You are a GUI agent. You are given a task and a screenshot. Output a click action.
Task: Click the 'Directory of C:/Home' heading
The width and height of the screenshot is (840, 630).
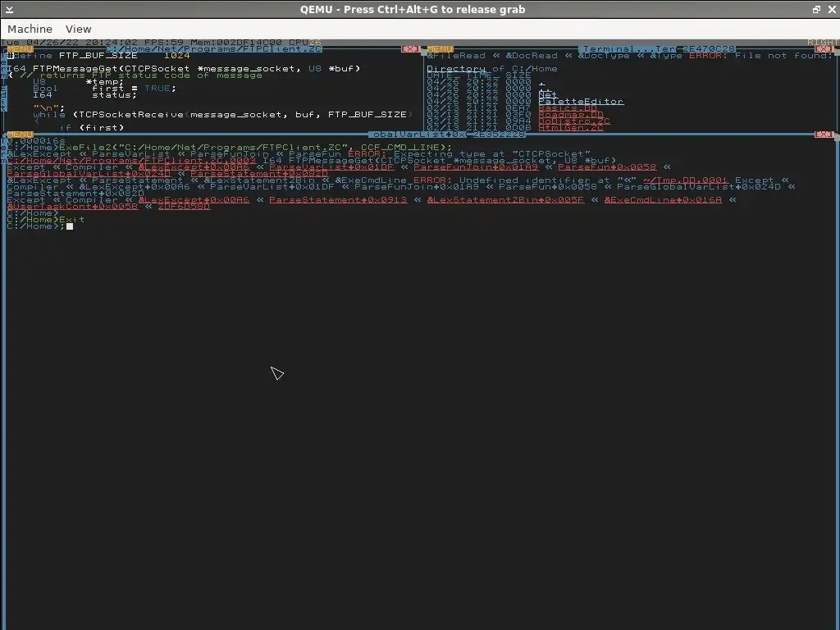click(x=492, y=69)
